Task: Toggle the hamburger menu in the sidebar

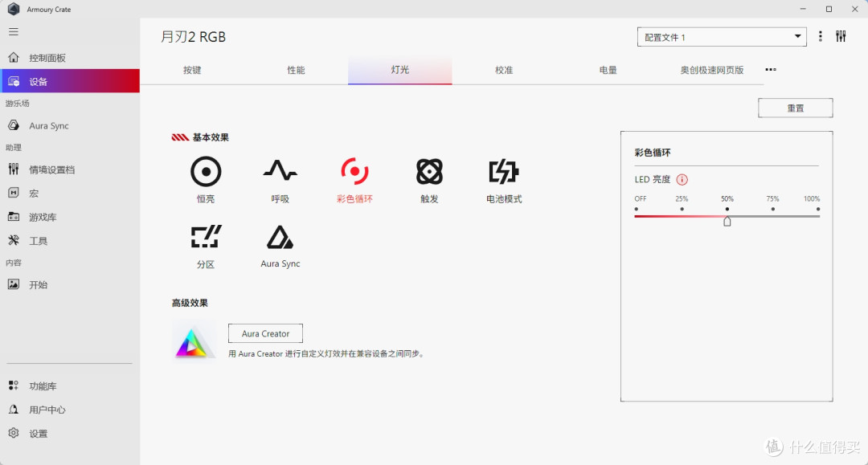Action: (x=14, y=32)
